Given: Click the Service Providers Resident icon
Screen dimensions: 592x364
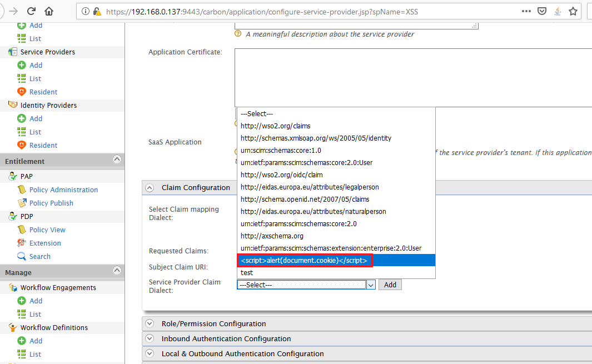Looking at the screenshot, I should [x=22, y=92].
